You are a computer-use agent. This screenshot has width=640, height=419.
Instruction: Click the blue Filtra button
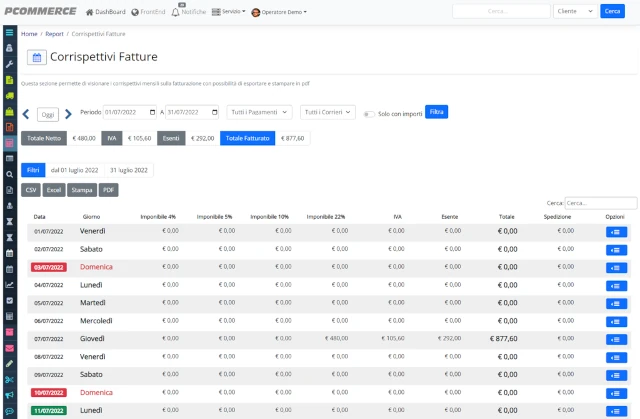436,112
